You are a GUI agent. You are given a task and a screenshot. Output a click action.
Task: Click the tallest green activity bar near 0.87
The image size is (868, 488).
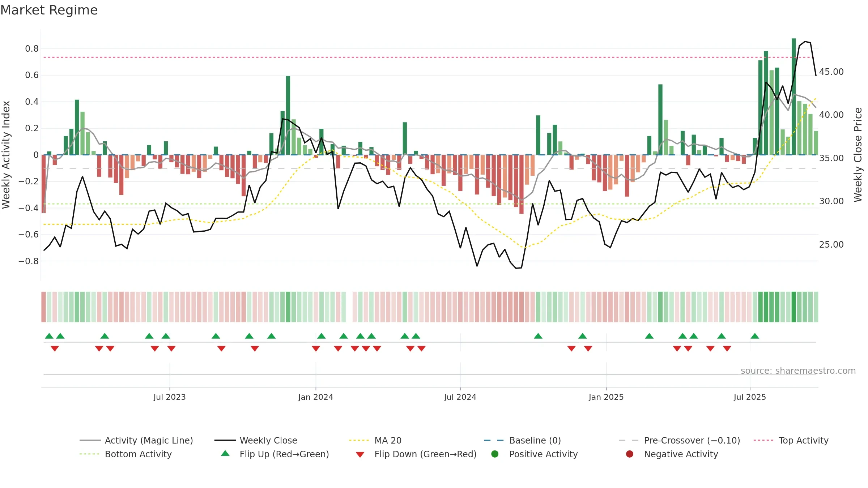coord(793,97)
